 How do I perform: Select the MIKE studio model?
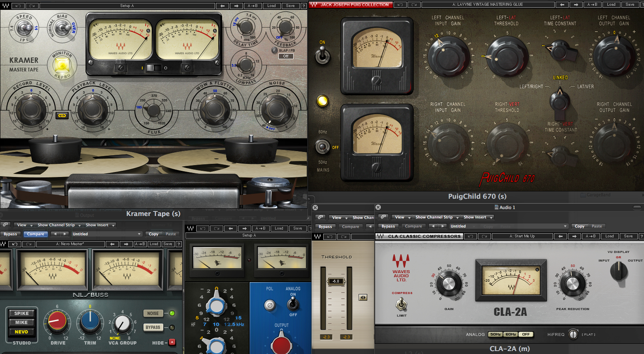[x=21, y=322]
